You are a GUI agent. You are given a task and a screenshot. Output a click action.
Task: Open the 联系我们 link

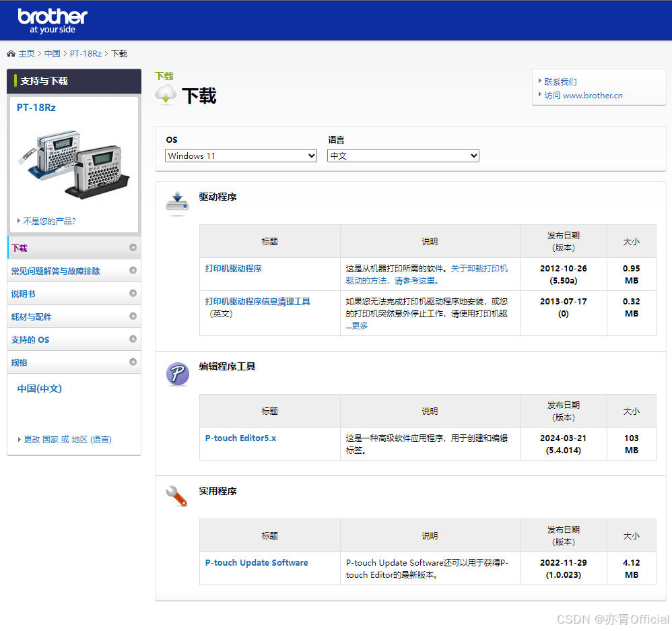coord(560,82)
